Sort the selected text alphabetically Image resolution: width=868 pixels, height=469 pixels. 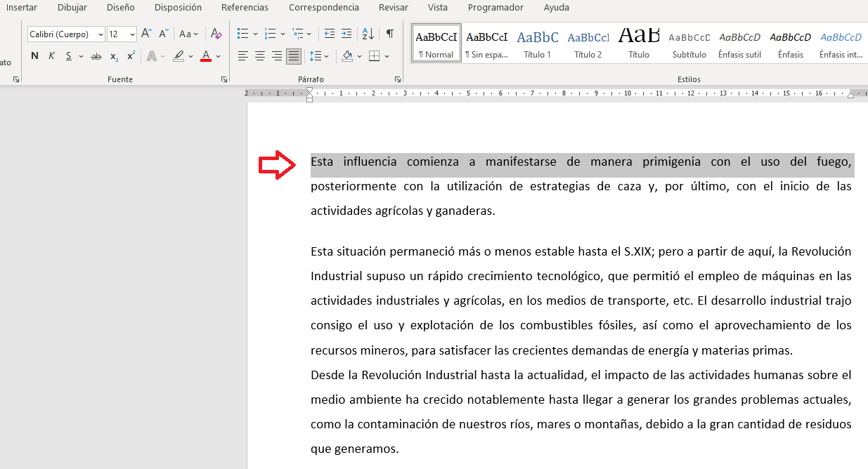(368, 34)
